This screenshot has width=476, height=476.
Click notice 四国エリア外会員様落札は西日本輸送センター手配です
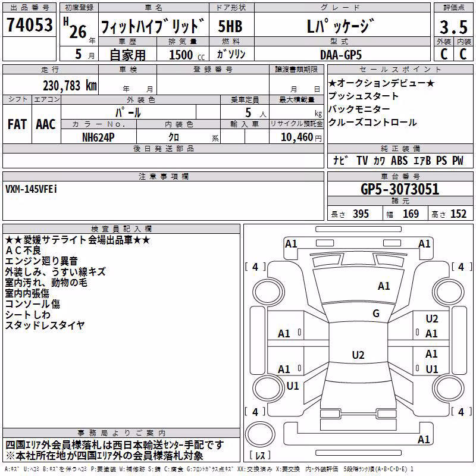[115, 445]
